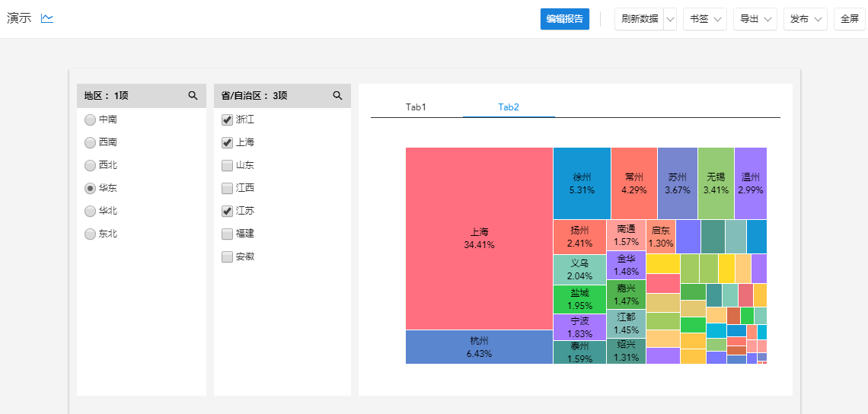868x414 pixels.
Task: Click the line chart icon beside 演示
Action: [47, 18]
